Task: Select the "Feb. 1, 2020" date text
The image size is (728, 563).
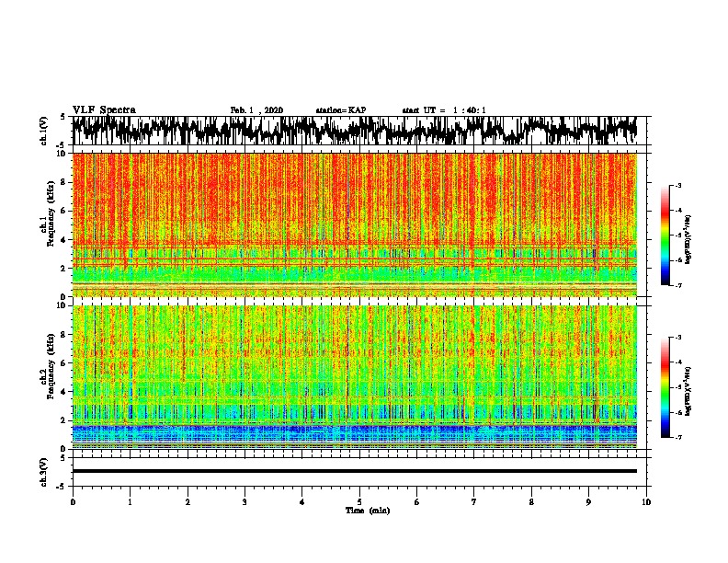Action: (x=256, y=110)
